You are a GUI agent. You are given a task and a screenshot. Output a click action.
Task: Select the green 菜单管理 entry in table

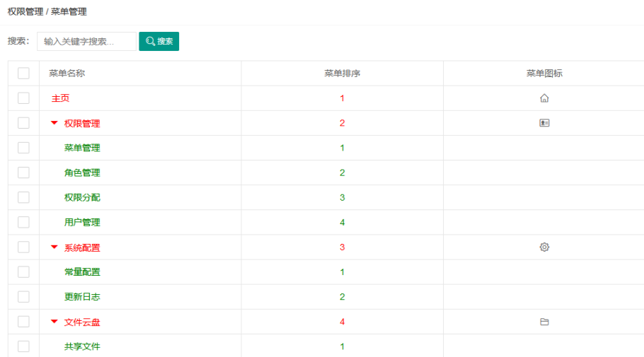(82, 148)
